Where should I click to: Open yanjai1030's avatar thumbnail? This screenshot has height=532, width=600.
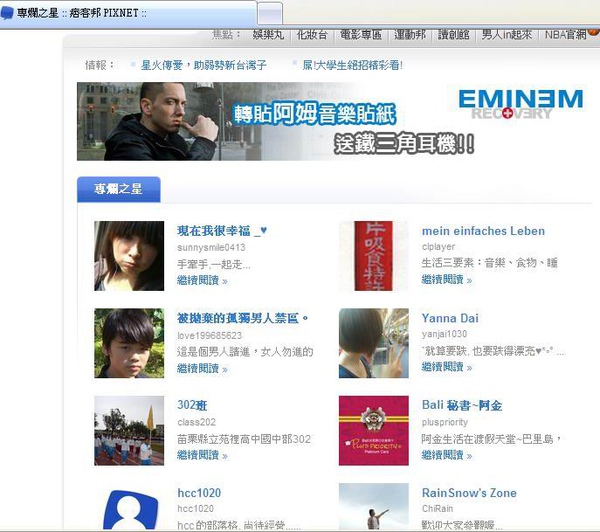373,343
